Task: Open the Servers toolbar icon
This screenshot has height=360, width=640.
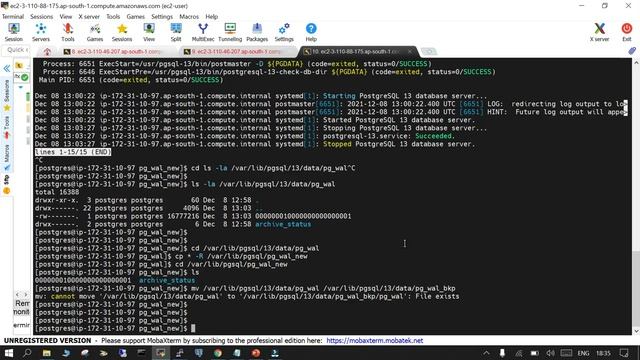Action: click(x=41, y=32)
